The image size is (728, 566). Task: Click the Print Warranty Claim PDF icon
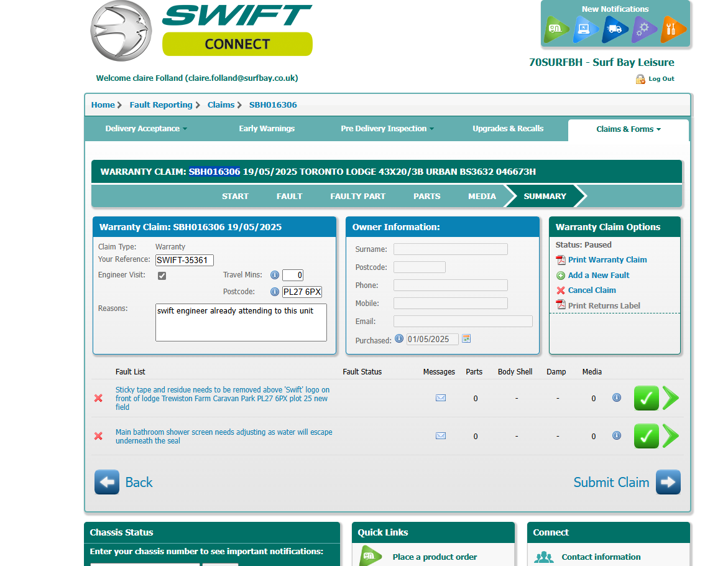[x=561, y=260]
